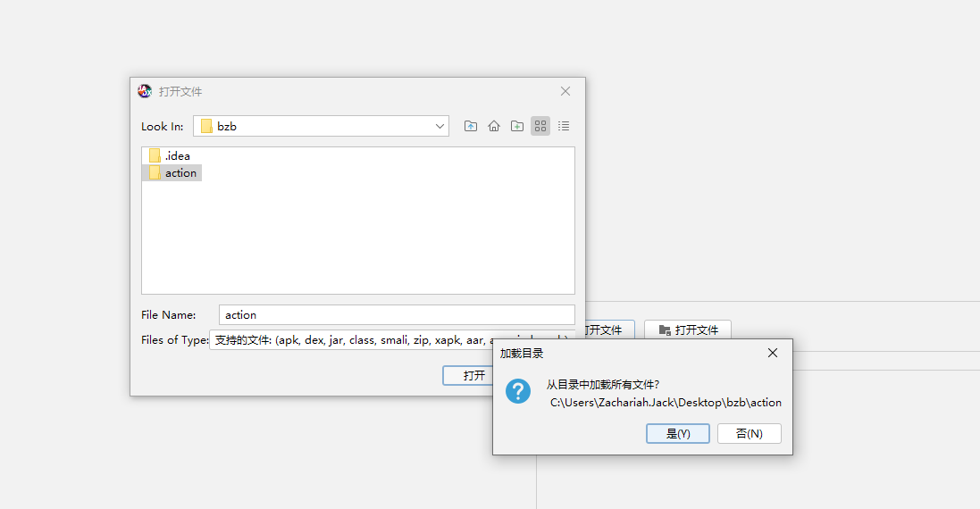This screenshot has height=509, width=980.
Task: Click empty space in file list pane
Action: (357, 241)
